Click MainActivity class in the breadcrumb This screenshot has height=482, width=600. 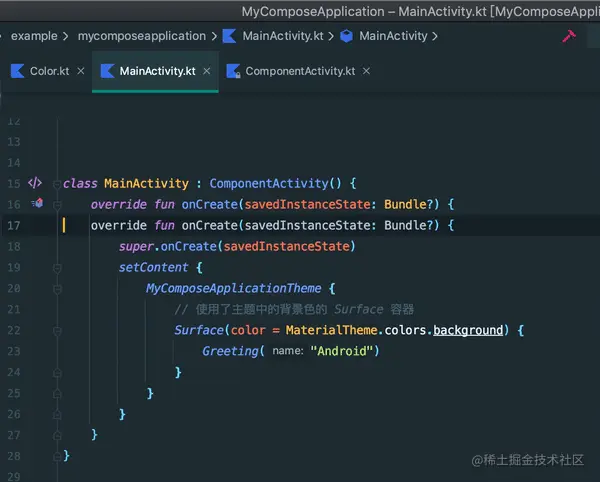click(x=393, y=36)
